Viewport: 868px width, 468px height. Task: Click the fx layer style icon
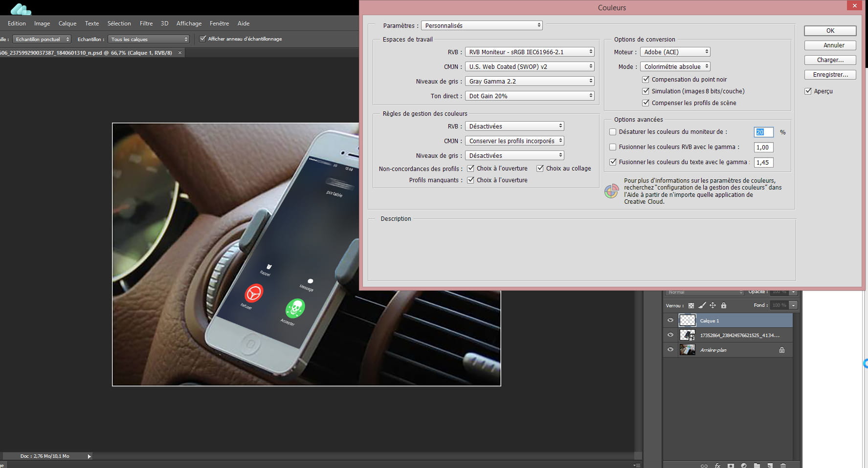click(718, 466)
